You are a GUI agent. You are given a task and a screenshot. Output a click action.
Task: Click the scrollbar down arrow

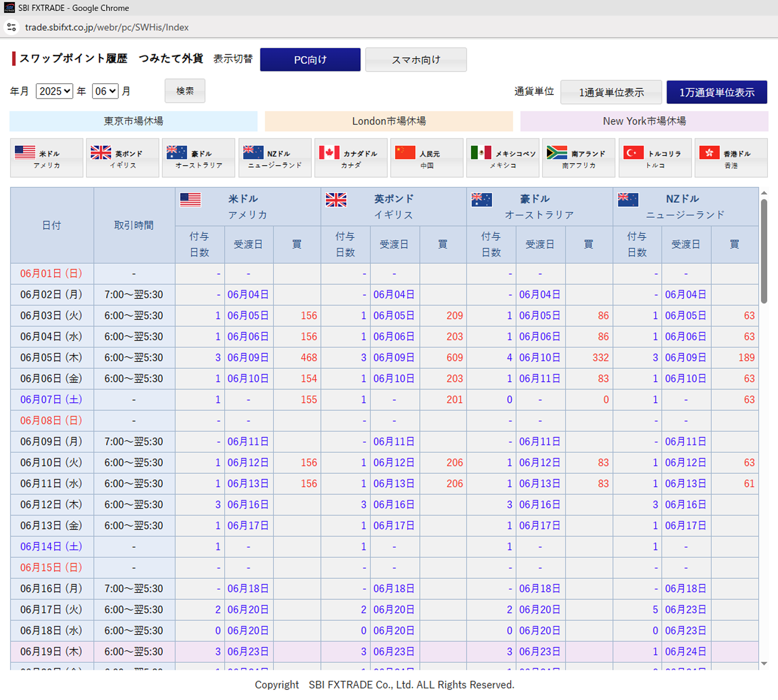[764, 663]
